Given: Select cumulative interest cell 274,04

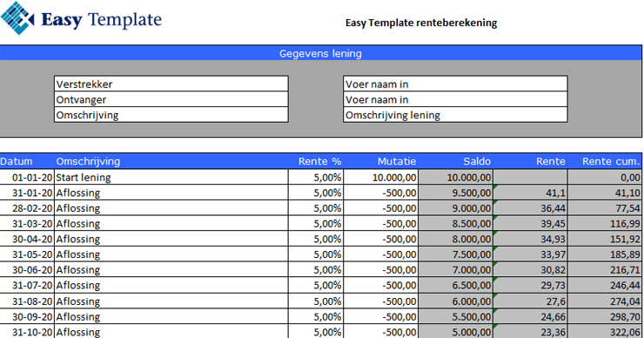Looking at the screenshot, I should (x=605, y=301).
